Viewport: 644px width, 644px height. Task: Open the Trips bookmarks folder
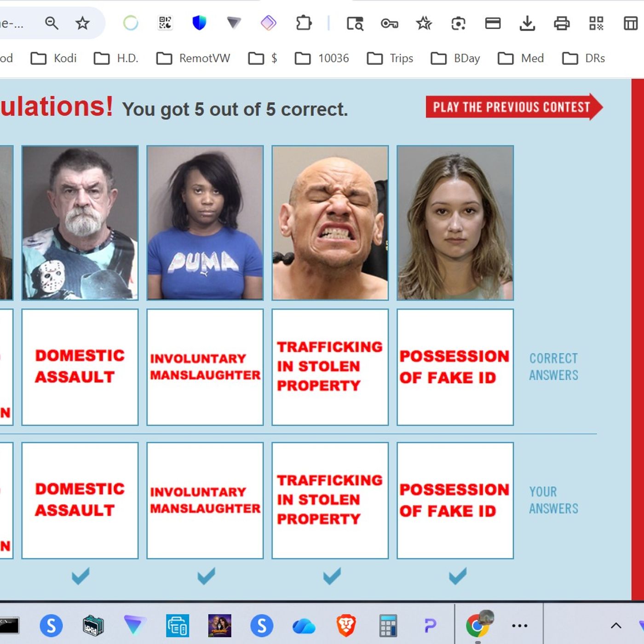click(390, 58)
